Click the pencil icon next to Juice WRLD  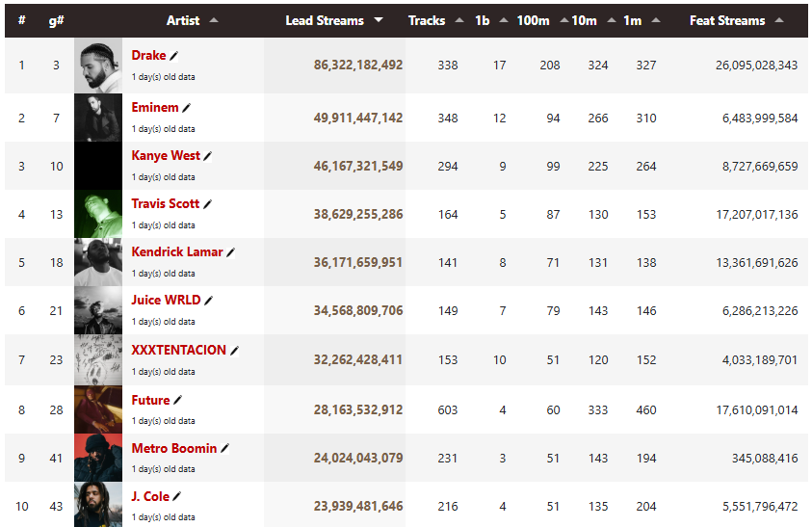pyautogui.click(x=208, y=301)
